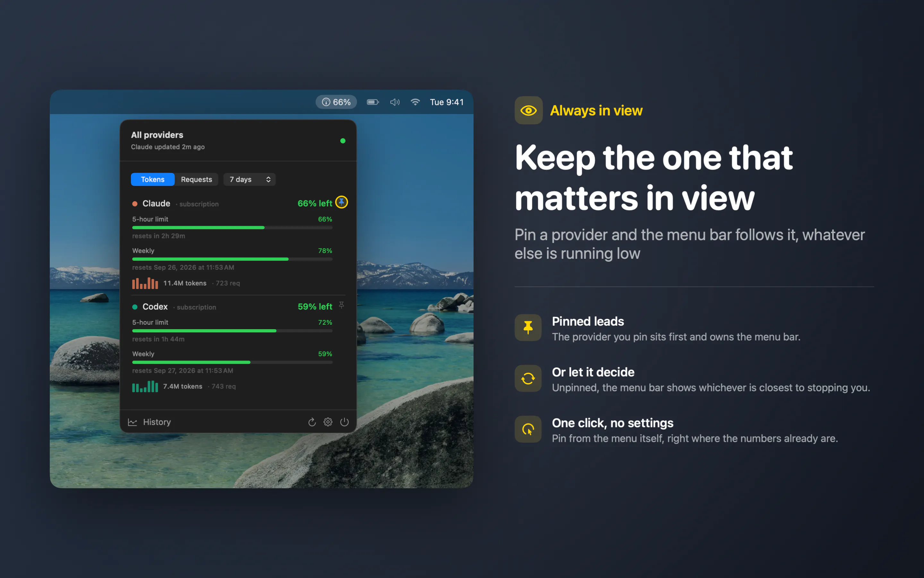Click 'resets Sep 27, 2026 at 11:53 AM'
Viewport: 924px width, 578px height.
(183, 371)
